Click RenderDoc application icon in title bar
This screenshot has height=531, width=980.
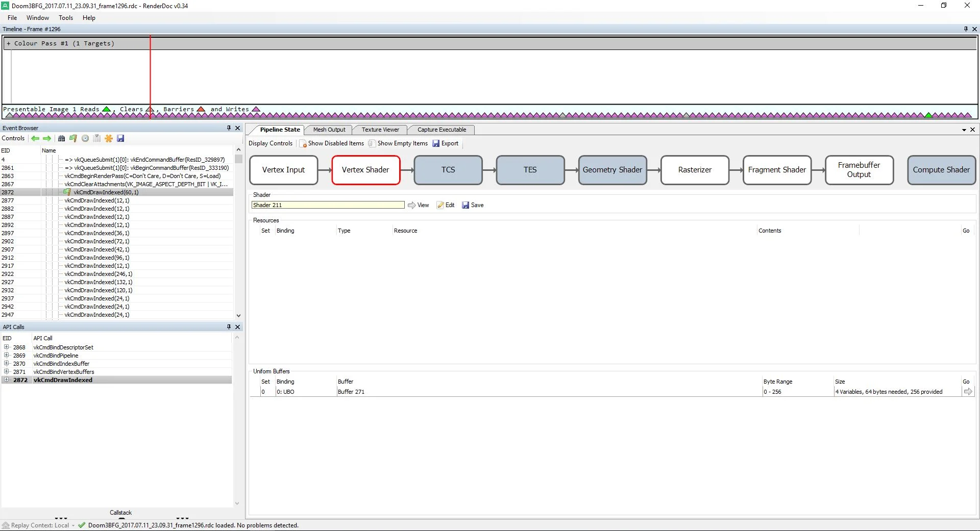point(6,6)
